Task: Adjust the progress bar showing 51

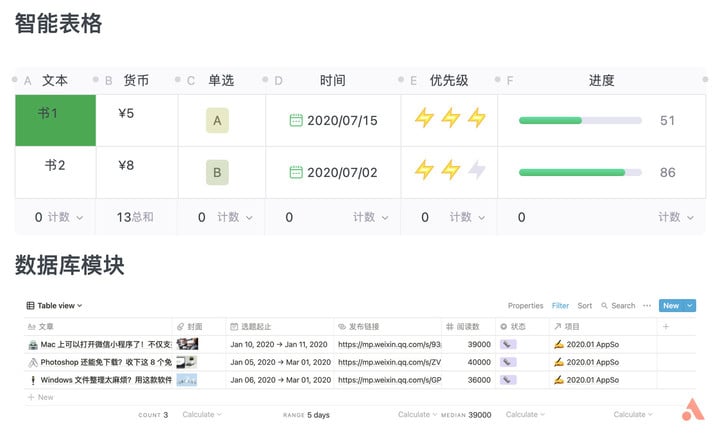Action: [x=580, y=120]
